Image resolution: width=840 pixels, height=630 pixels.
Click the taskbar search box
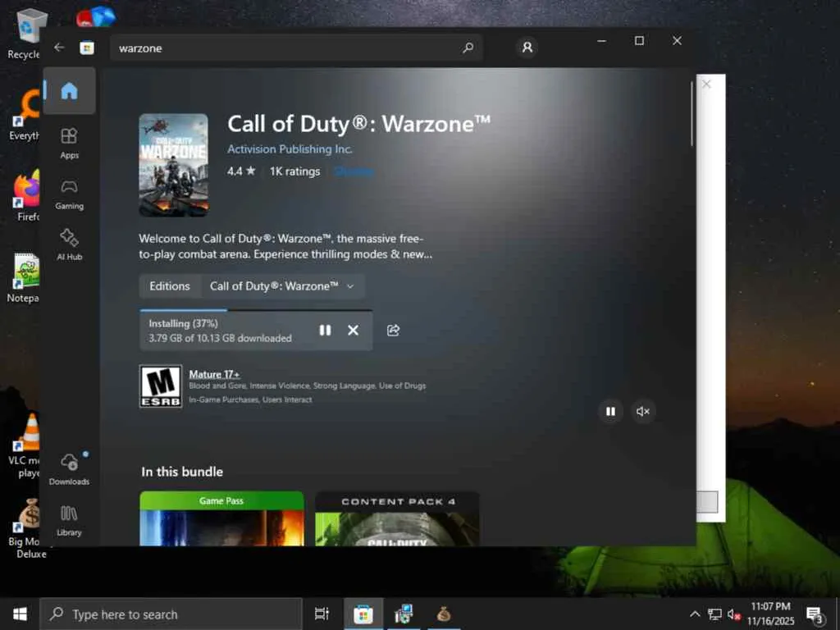coord(171,614)
